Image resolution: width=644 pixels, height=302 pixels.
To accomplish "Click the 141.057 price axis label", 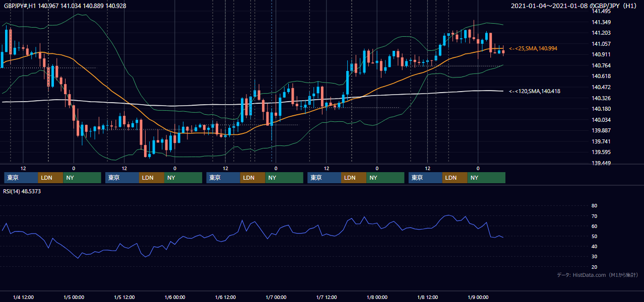I will tap(601, 44).
